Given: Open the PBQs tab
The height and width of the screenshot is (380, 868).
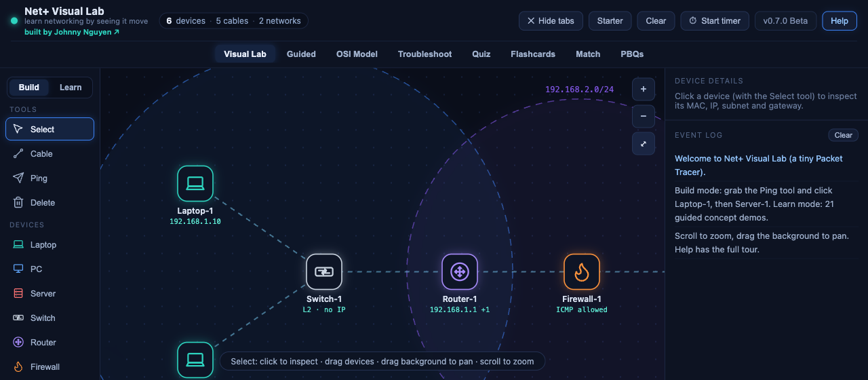Looking at the screenshot, I should tap(632, 54).
